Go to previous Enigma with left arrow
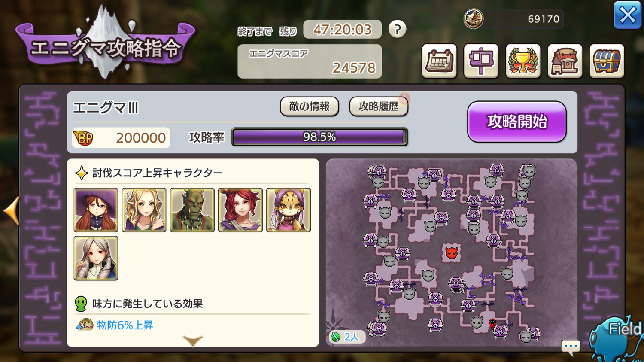Screen dimensions: 644x362 tap(11, 210)
